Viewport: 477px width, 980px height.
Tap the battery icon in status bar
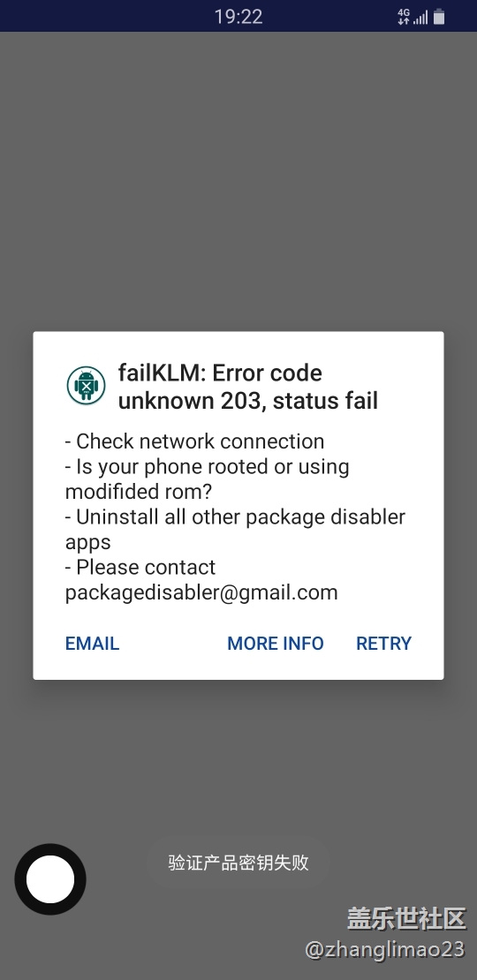(x=439, y=17)
